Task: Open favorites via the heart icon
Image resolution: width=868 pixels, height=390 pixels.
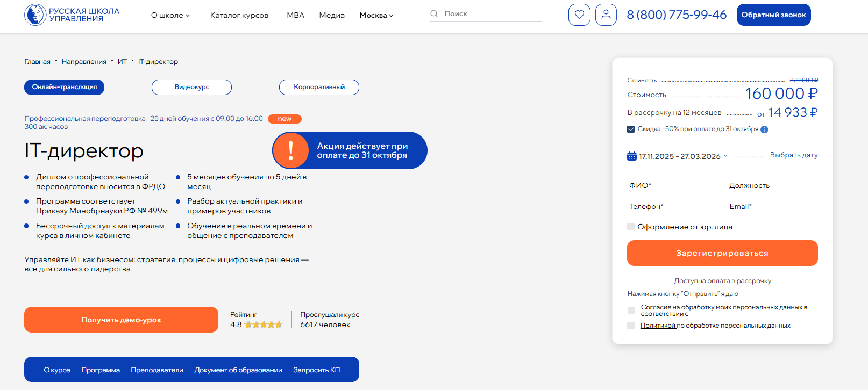Action: coord(579,15)
